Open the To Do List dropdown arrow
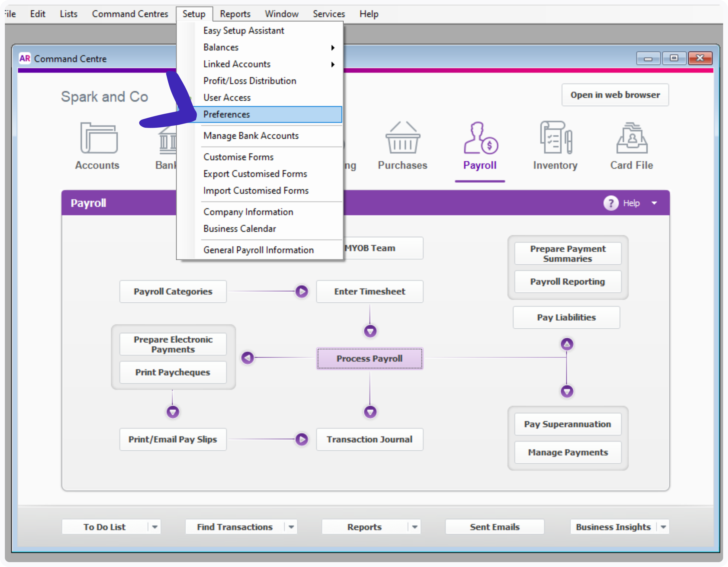The width and height of the screenshot is (728, 567). point(154,527)
